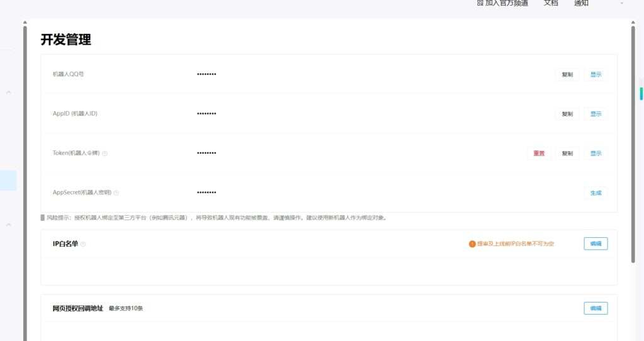644x341 pixels.
Task: Edit the IP白名单 via 编辑 button
Action: [596, 243]
